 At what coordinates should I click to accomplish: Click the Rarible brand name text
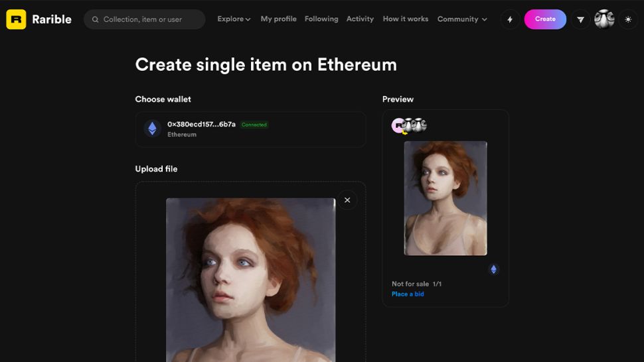click(x=52, y=19)
